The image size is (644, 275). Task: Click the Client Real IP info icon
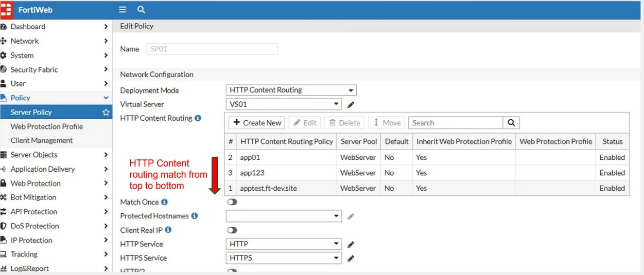(168, 230)
